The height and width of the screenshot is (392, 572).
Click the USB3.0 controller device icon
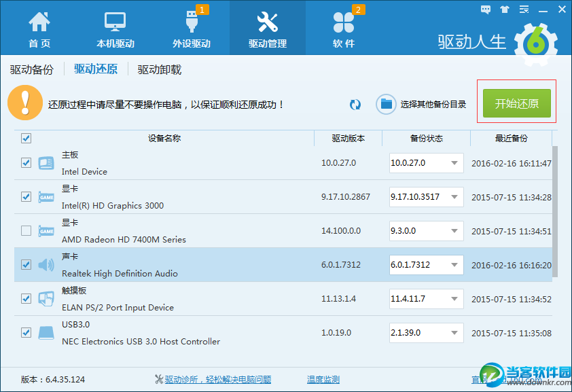coord(46,333)
